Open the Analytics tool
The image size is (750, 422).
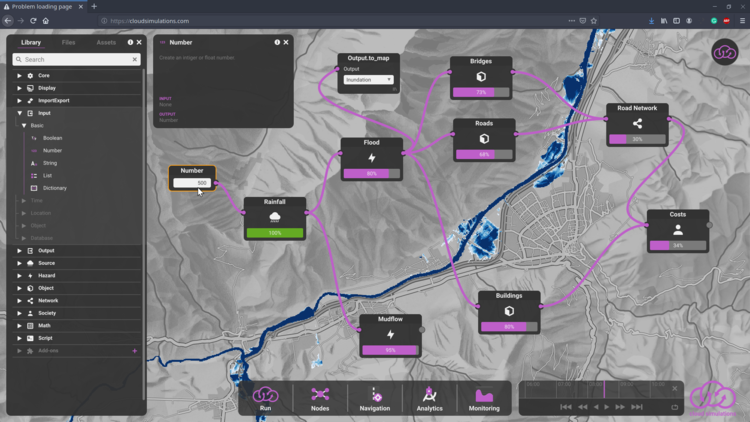pos(429,399)
